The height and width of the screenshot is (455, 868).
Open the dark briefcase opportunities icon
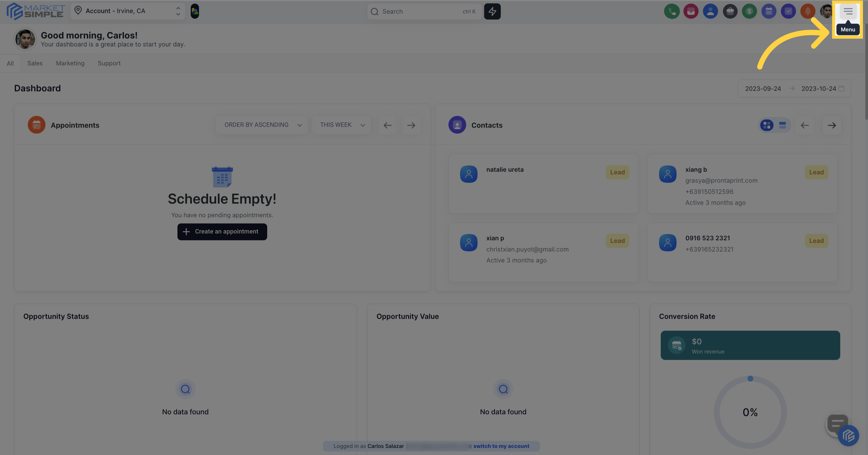click(x=730, y=12)
